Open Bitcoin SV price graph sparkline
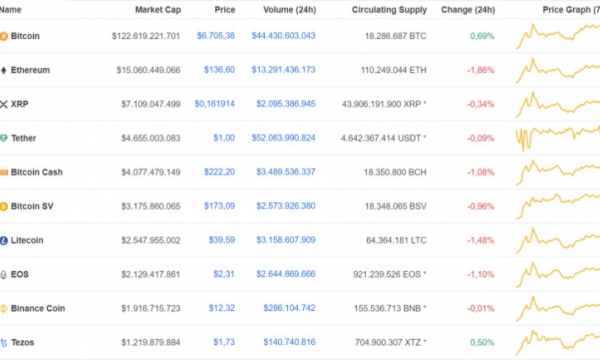This screenshot has height=360, width=600. point(558,206)
